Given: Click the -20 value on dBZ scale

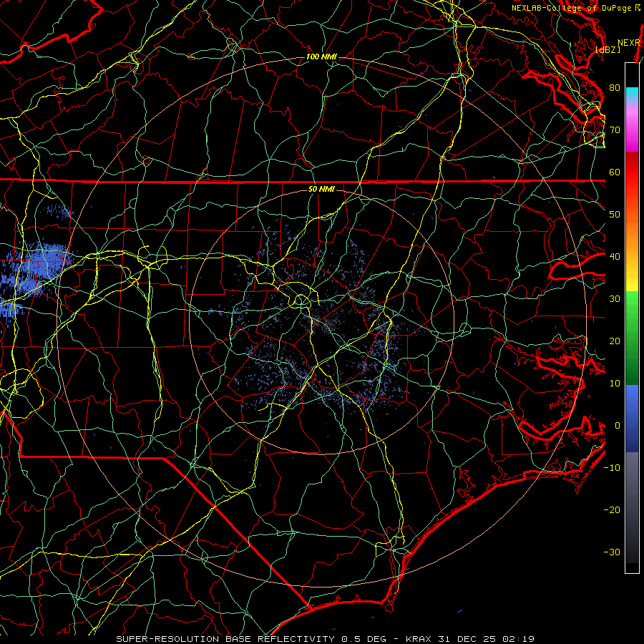Looking at the screenshot, I should point(612,510).
